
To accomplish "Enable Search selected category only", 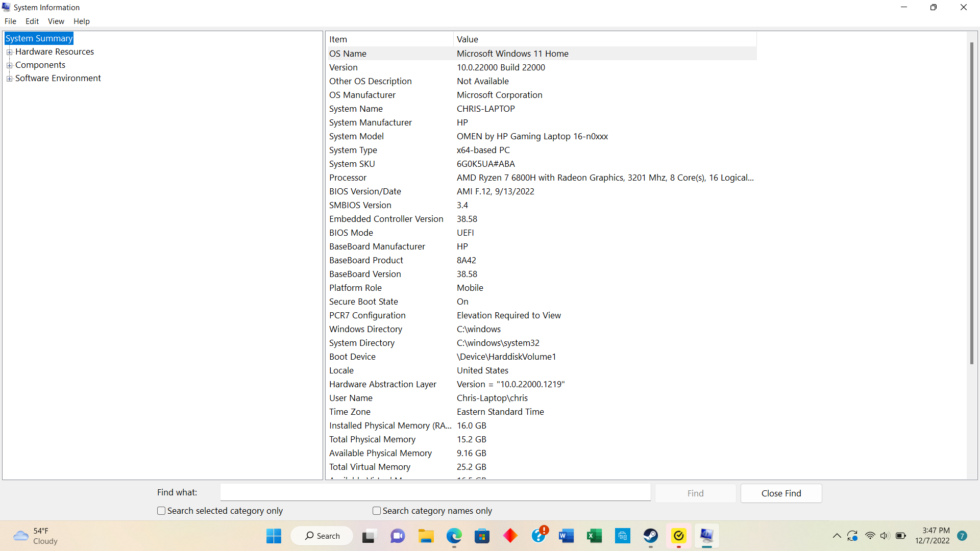I will point(160,510).
